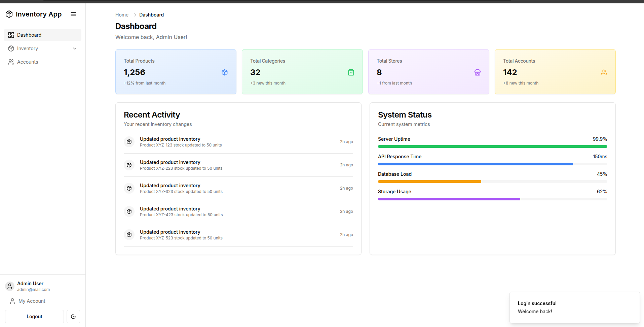The height and width of the screenshot is (327, 644).
Task: Click the package icon beside XYZ-123 activity
Action: pos(129,142)
